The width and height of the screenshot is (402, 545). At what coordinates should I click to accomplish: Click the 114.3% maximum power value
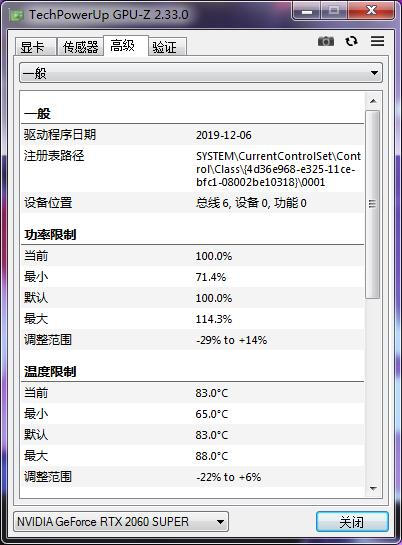213,319
